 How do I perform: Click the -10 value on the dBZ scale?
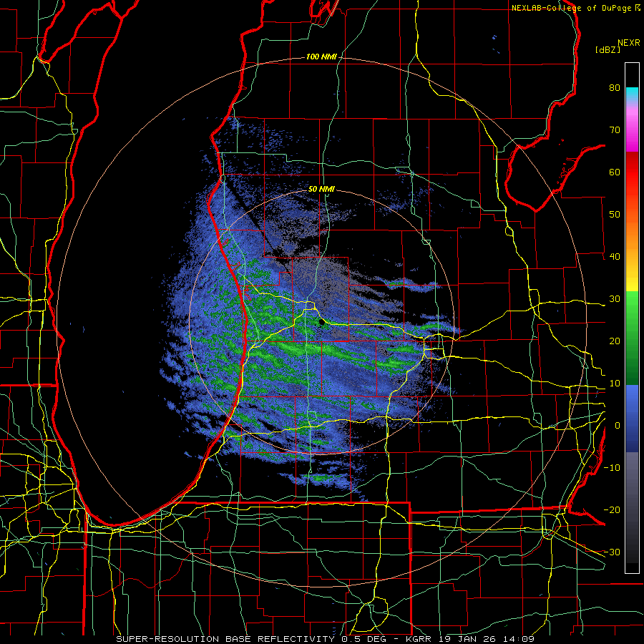[612, 468]
